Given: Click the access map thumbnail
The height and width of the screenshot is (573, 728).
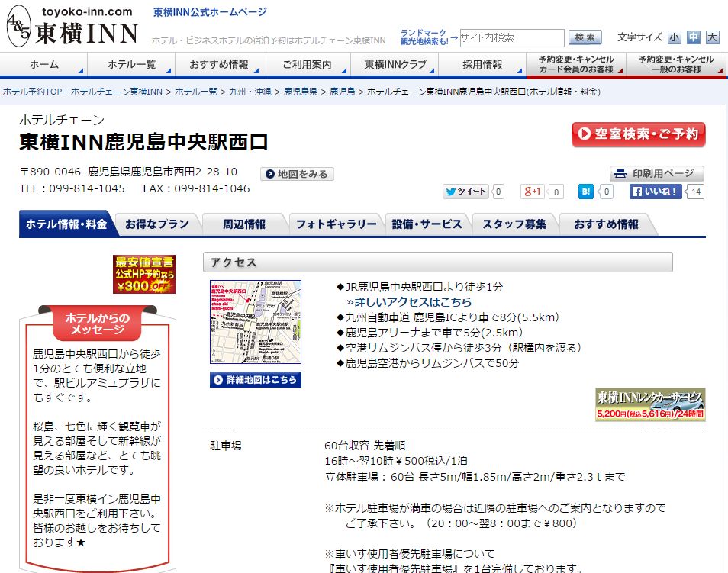Looking at the screenshot, I should click(x=256, y=322).
